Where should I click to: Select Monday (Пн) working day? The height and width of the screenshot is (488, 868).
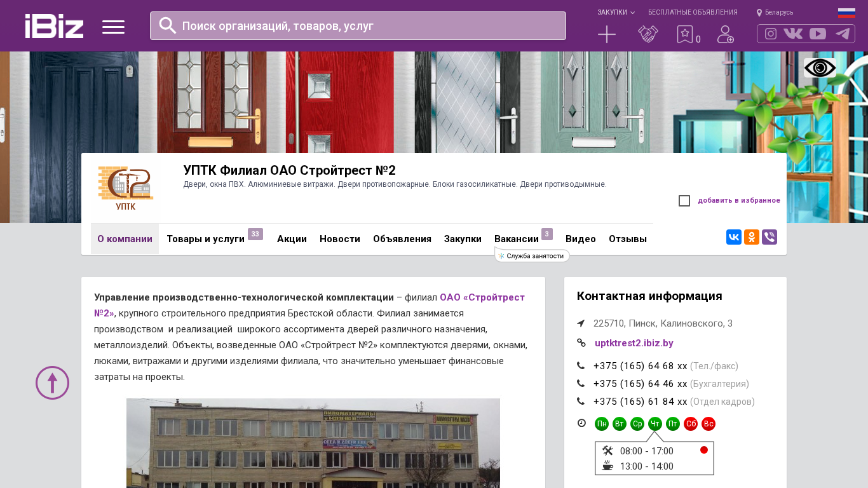point(602,424)
